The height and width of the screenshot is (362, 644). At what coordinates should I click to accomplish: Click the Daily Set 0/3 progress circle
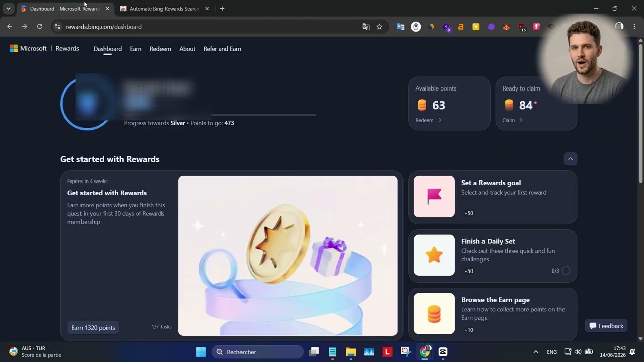click(x=566, y=270)
